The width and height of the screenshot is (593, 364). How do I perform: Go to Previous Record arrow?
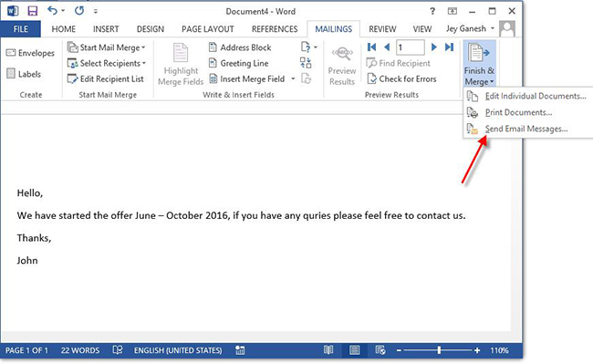[x=387, y=47]
